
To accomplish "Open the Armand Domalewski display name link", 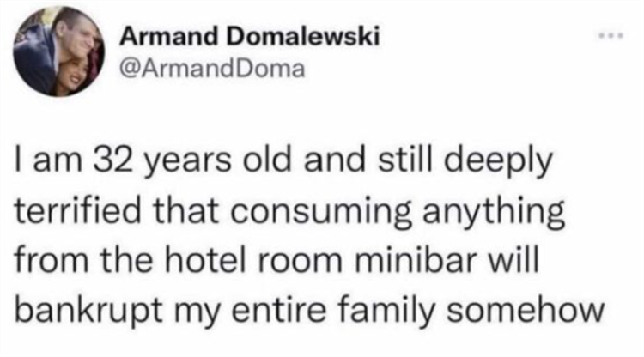I will [238, 38].
